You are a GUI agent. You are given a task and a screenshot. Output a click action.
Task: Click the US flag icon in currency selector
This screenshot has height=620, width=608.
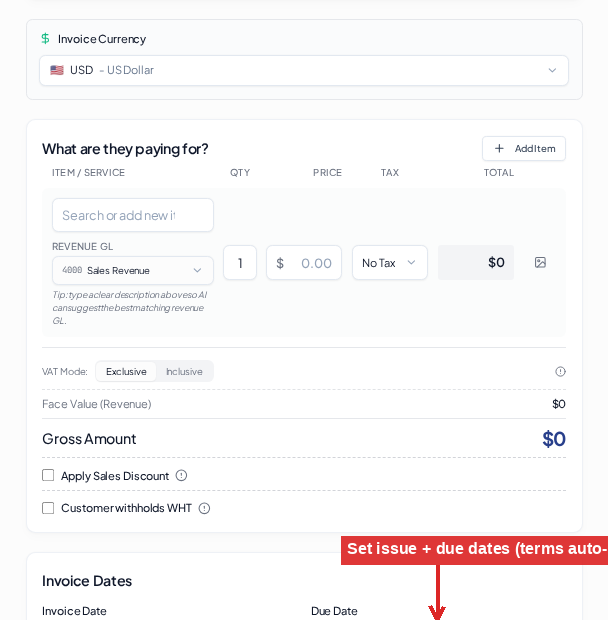click(57, 70)
